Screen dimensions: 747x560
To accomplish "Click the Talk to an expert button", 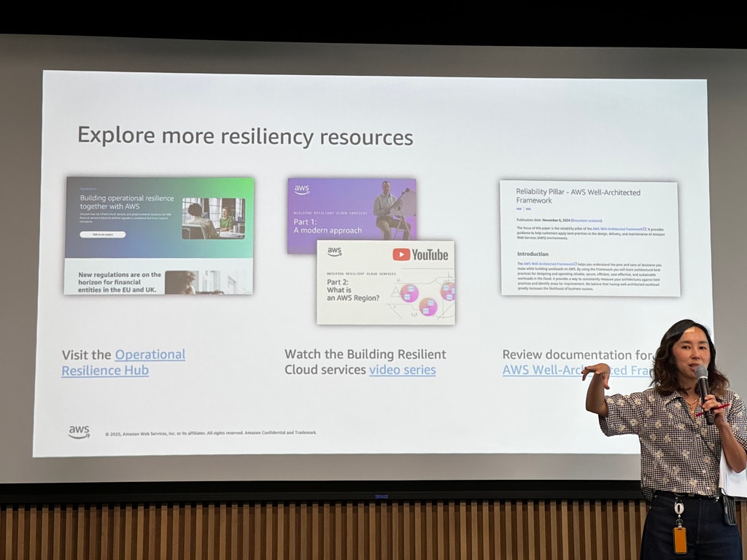I will [102, 234].
